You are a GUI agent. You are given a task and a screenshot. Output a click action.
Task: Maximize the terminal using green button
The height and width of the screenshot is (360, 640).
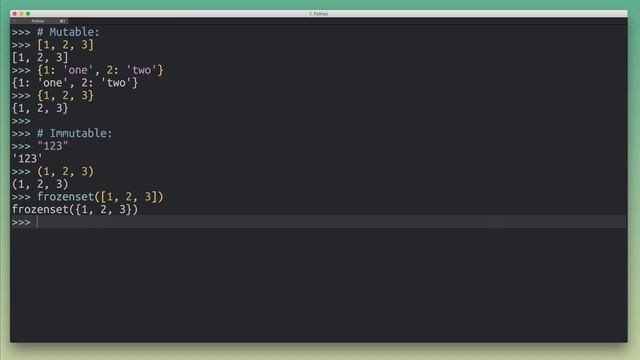[28, 13]
